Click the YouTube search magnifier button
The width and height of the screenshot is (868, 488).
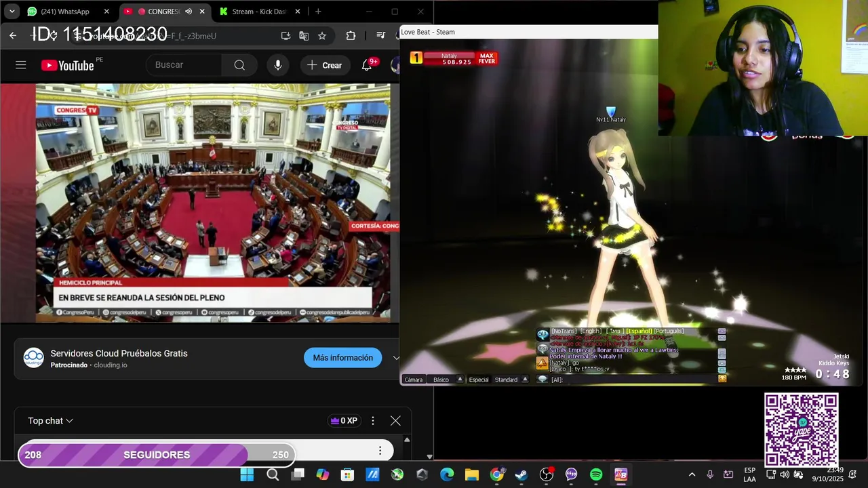coord(239,65)
